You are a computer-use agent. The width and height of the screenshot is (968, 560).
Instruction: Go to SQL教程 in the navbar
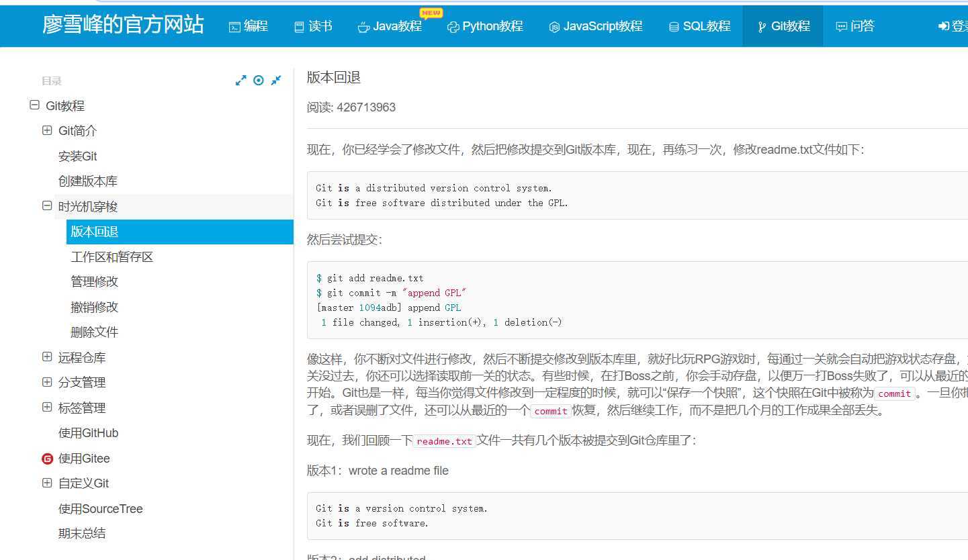[x=699, y=26]
